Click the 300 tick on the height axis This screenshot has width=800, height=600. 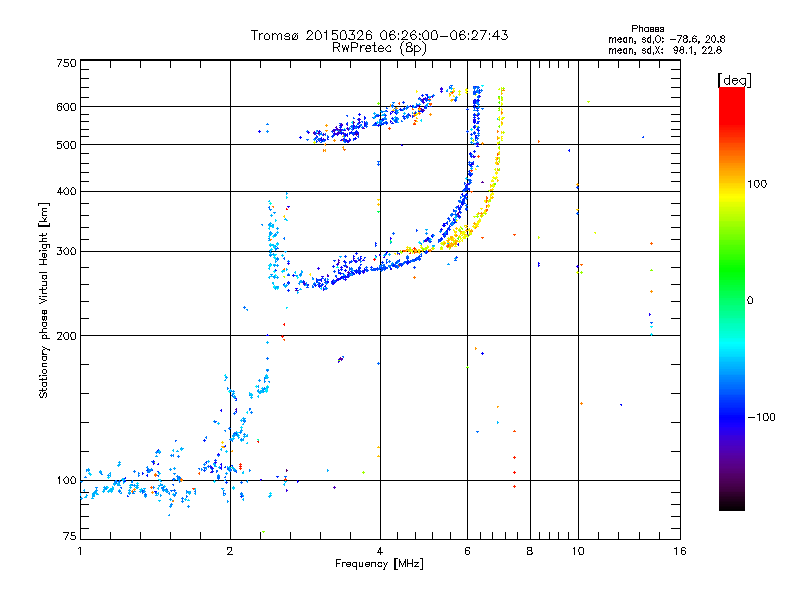click(x=66, y=251)
